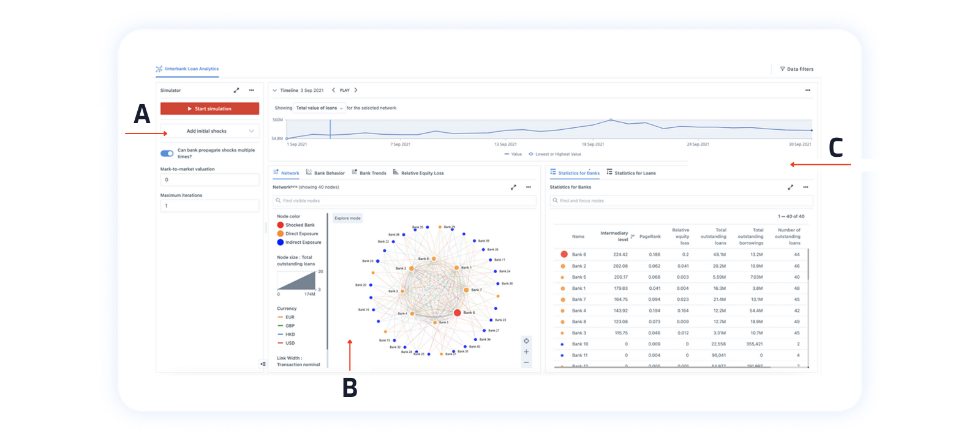Zoom in on the network graph

(526, 352)
